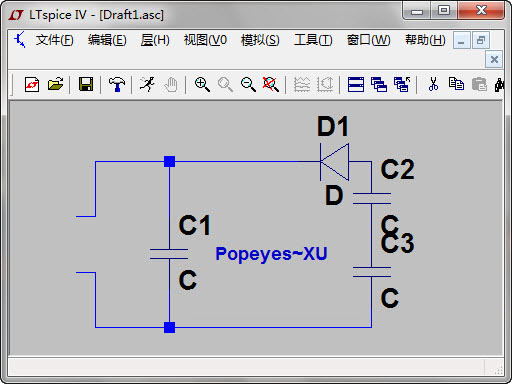Viewport: 512px width, 384px height.
Task: Cascade windows using the toolbar icon
Action: pos(379,84)
